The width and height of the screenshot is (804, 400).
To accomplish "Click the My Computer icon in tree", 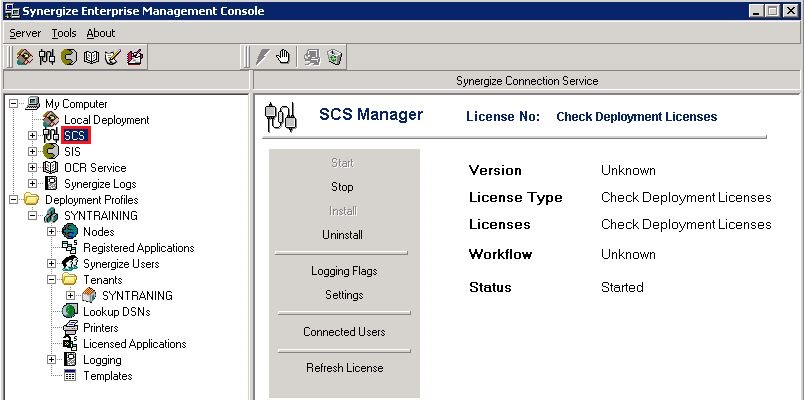I will coord(32,104).
